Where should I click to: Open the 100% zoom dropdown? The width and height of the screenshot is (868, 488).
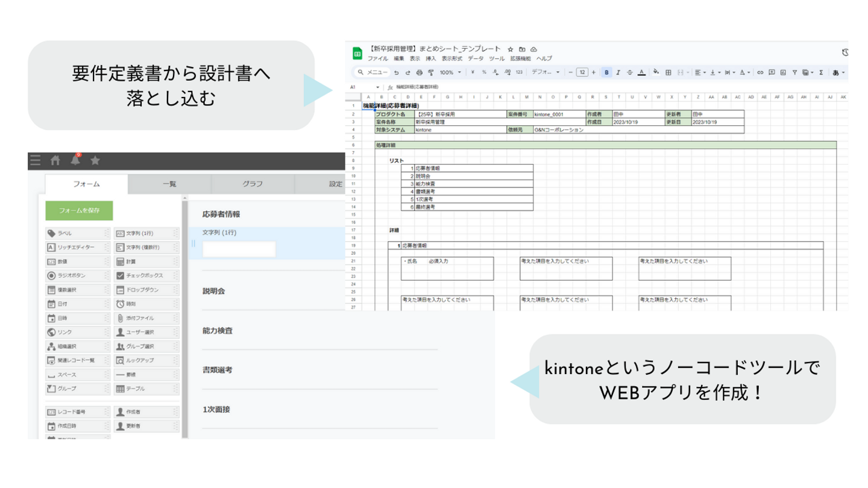450,72
